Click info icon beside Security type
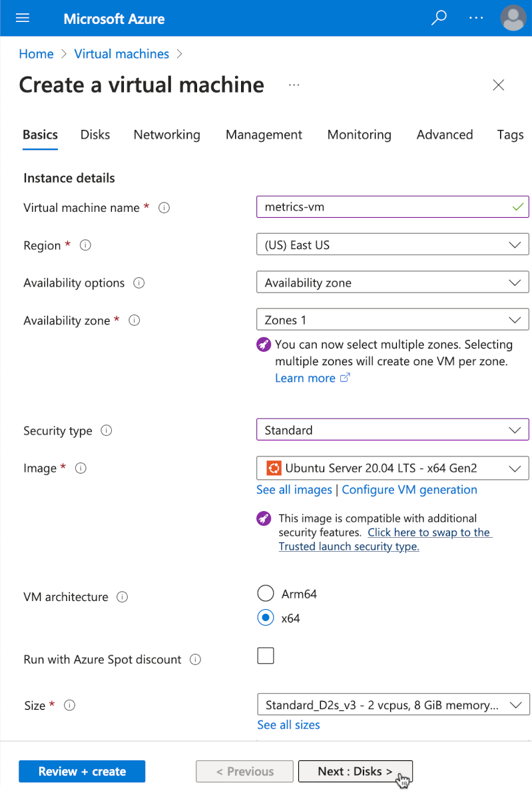This screenshot has width=532, height=793. [107, 430]
